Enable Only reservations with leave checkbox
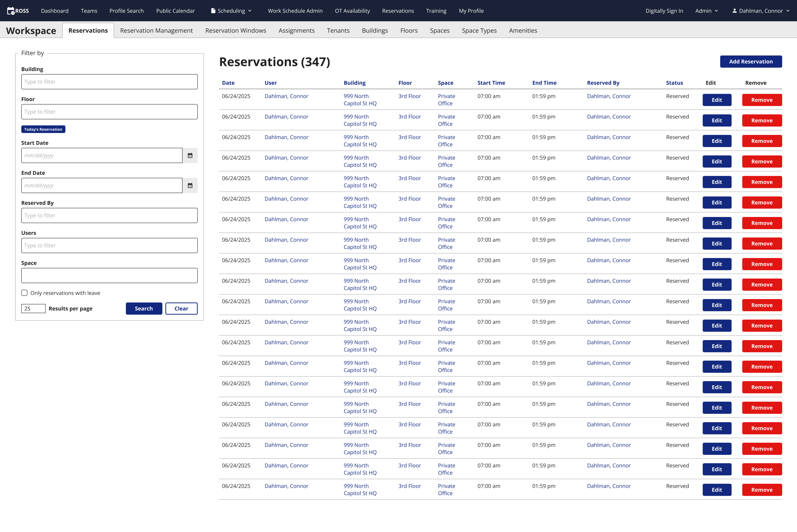Viewport: 797px width, 532px height. click(x=25, y=293)
